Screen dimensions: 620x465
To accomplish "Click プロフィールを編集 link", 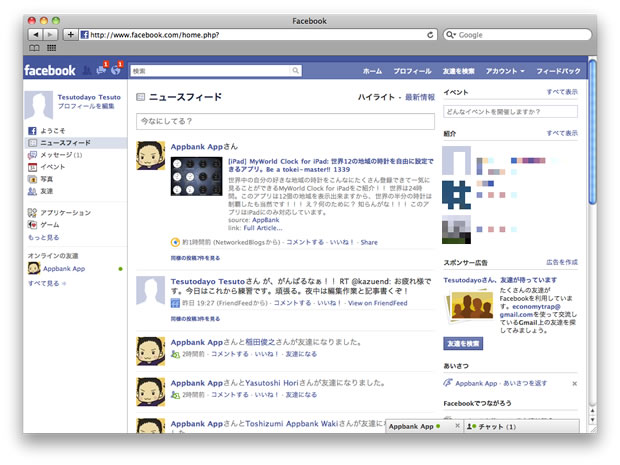I will click(86, 106).
